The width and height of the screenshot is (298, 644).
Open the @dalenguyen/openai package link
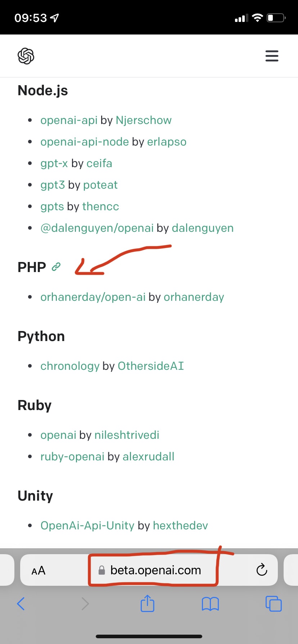97,228
